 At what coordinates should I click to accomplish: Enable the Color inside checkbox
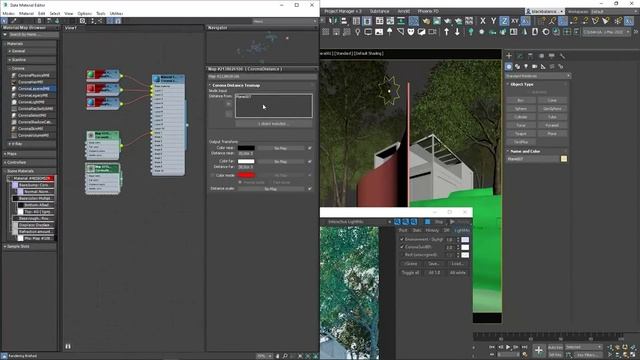[212, 175]
